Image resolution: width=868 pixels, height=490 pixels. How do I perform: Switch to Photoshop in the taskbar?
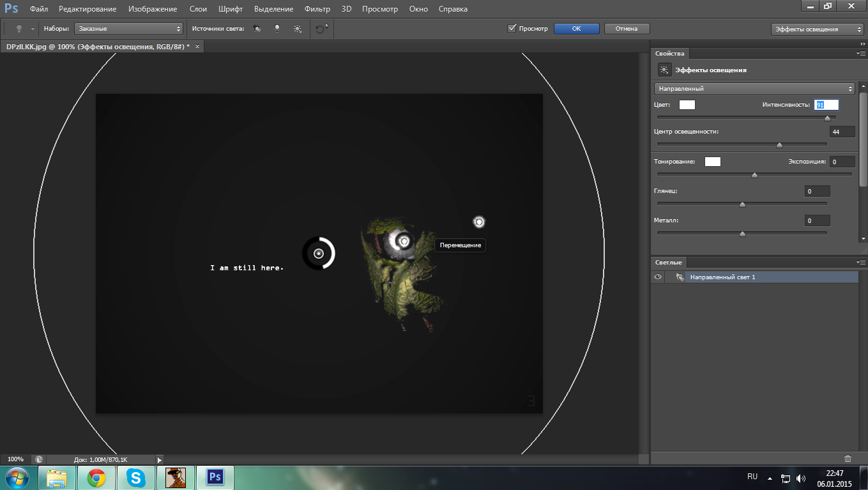(x=215, y=477)
